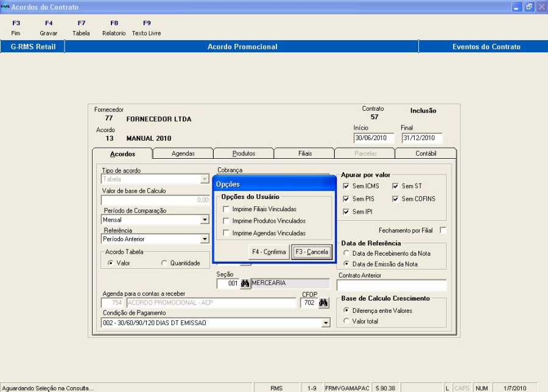Image resolution: width=548 pixels, height=392 pixels.
Task: Click the F4 - Confirma button
Action: (269, 252)
